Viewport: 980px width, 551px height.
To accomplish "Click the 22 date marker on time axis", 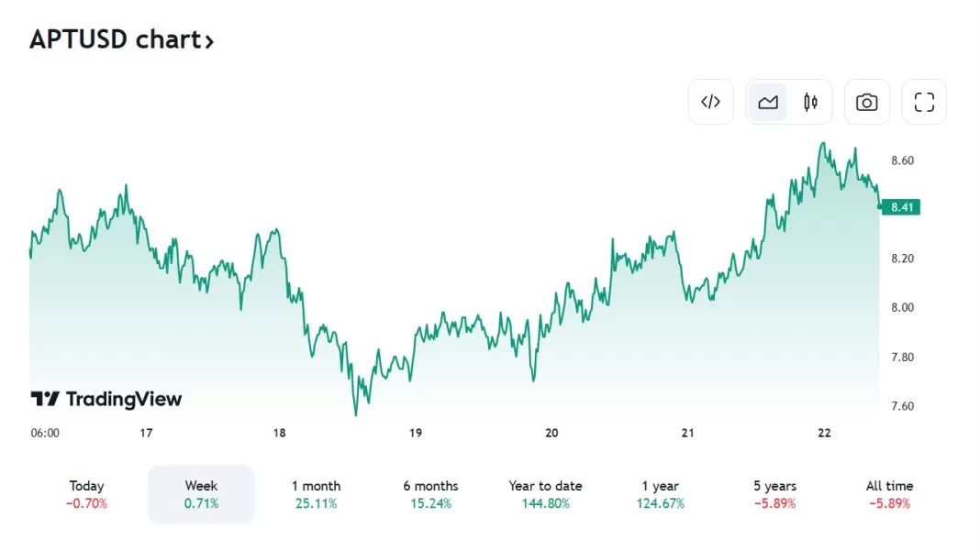I will pos(824,433).
